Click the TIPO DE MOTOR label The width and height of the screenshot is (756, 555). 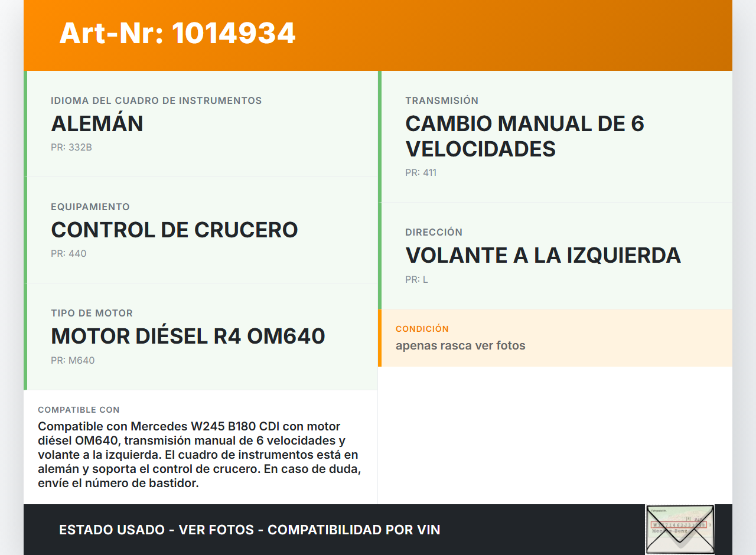[92, 313]
